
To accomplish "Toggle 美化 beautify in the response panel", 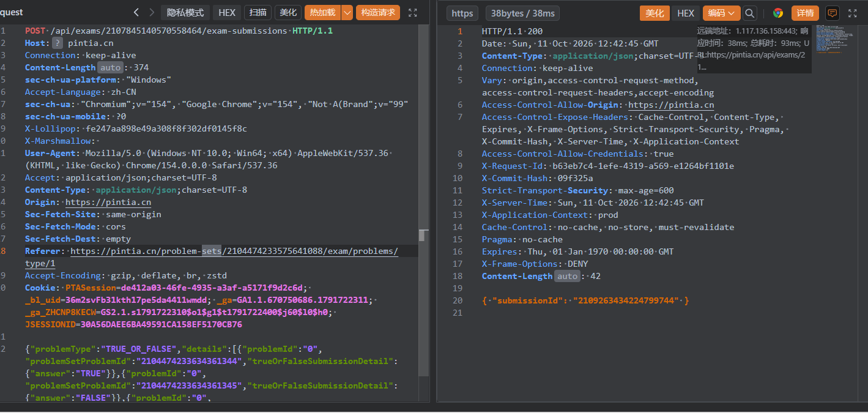I will (655, 13).
